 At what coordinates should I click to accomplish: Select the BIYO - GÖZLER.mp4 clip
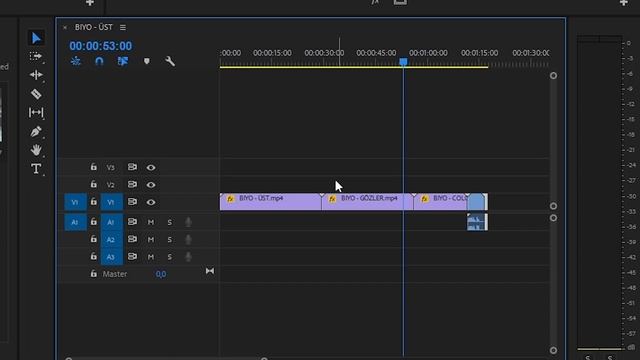coord(367,202)
